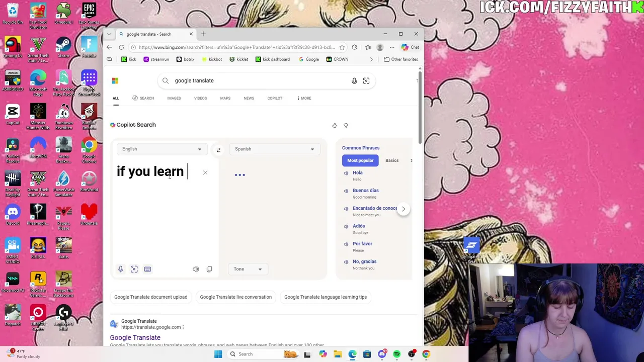Click the browser address bar
Screen dimensions: 644x362
tap(236, 47)
